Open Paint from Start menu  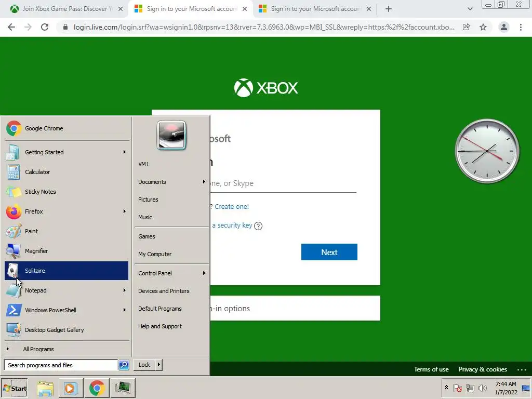point(66,231)
